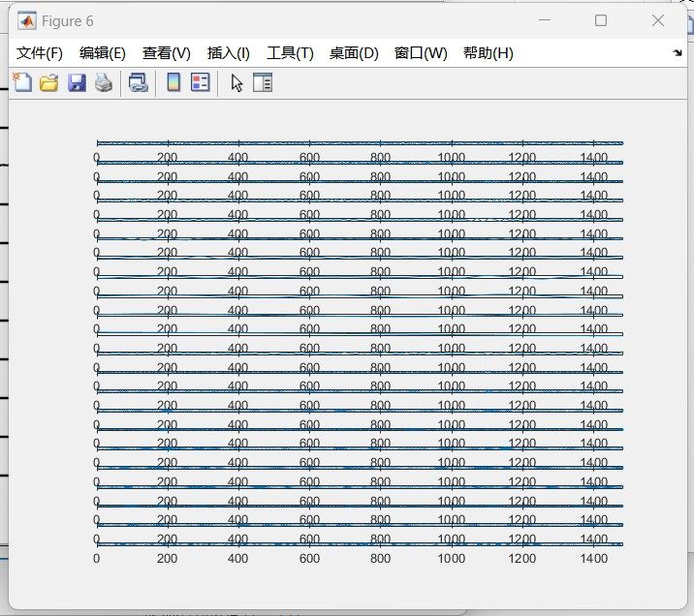This screenshot has height=616, width=694.
Task: Click the bottom subplot's 0 tick label
Action: pos(97,559)
